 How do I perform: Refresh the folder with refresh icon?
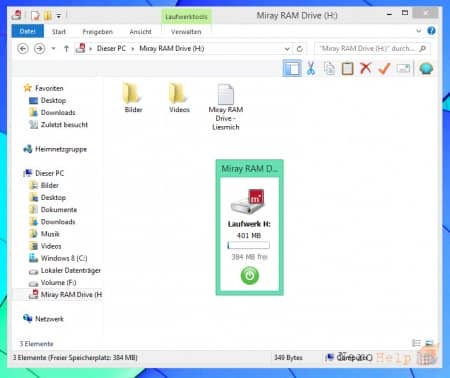pos(299,49)
